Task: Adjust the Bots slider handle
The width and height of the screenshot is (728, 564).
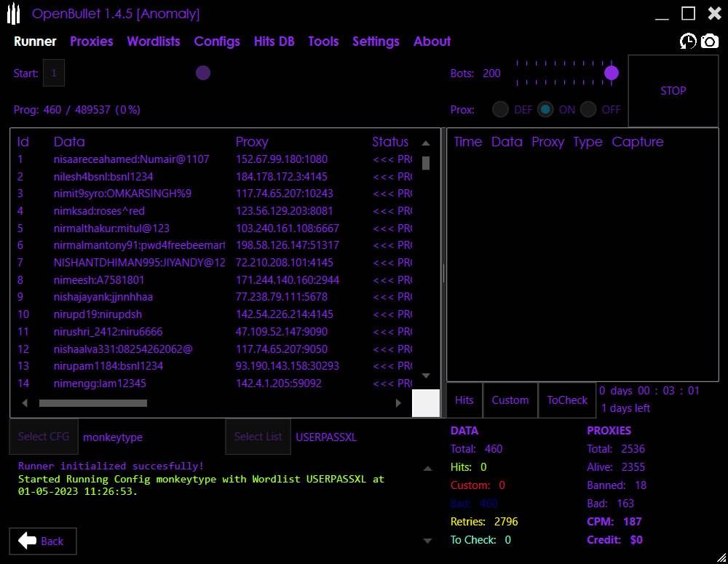Action: (612, 73)
